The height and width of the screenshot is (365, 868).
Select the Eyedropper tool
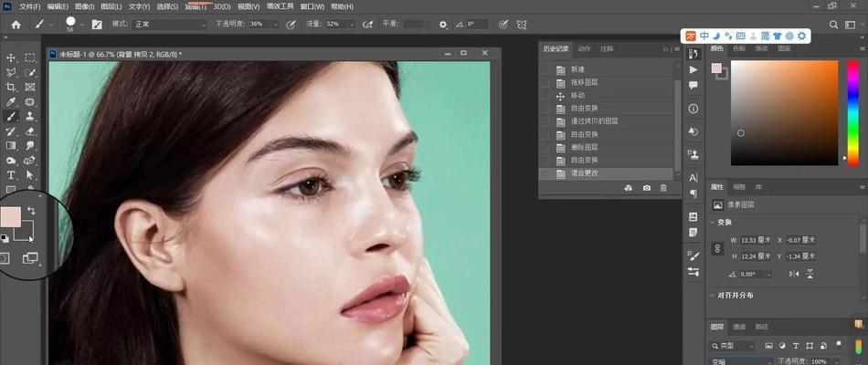click(x=11, y=102)
